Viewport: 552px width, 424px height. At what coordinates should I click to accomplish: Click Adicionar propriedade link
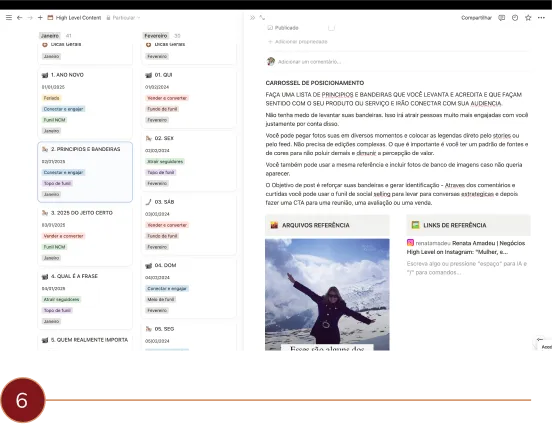click(298, 42)
